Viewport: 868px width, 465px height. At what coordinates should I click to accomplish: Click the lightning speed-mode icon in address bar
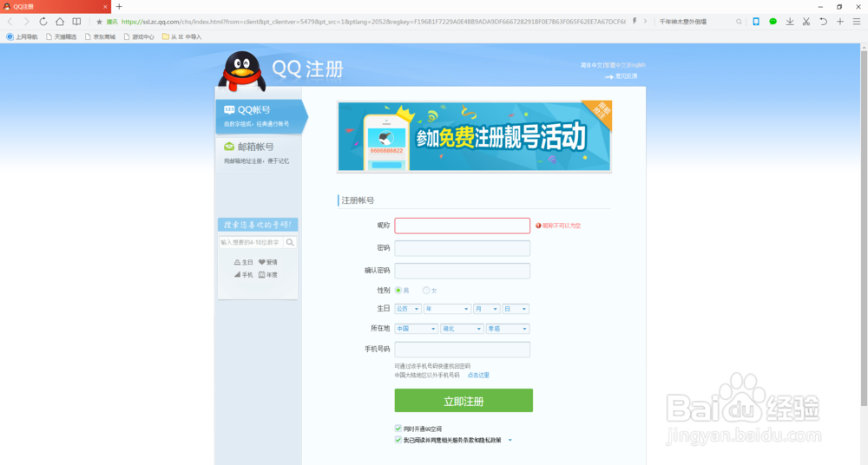(635, 21)
